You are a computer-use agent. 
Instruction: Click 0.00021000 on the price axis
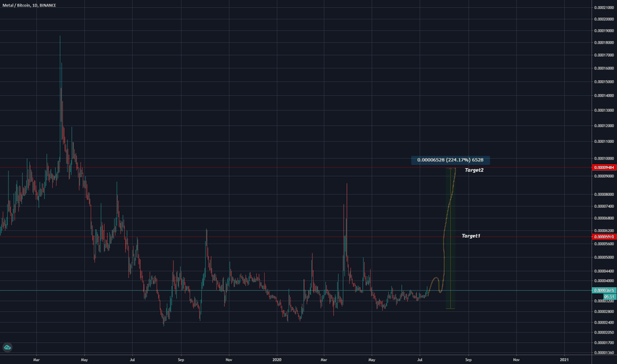pyautogui.click(x=604, y=7)
